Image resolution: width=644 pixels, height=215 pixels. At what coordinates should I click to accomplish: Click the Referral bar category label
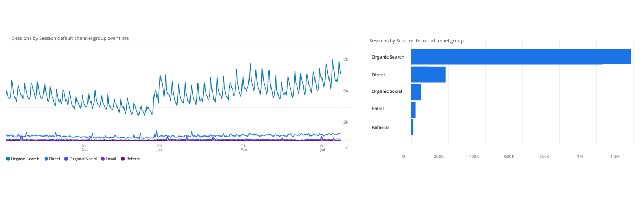click(380, 127)
